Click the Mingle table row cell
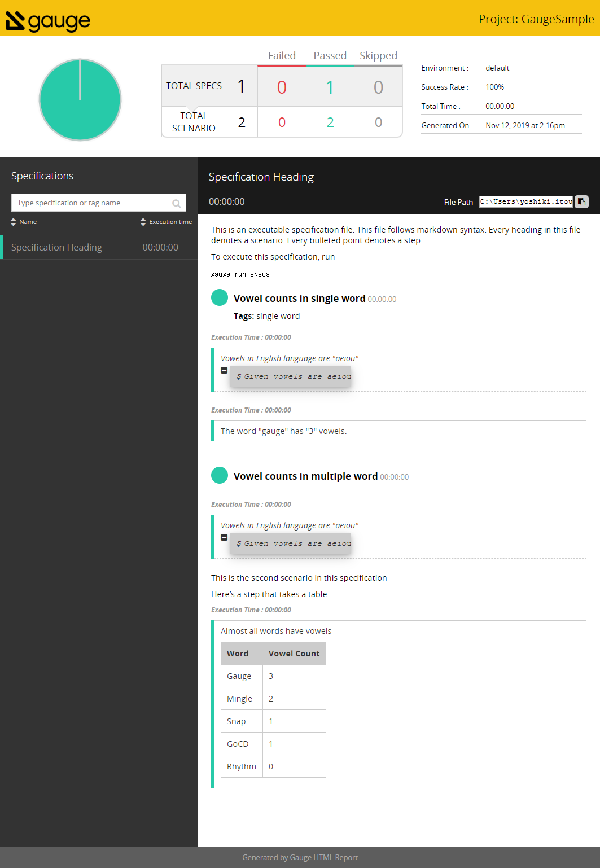 coord(242,699)
